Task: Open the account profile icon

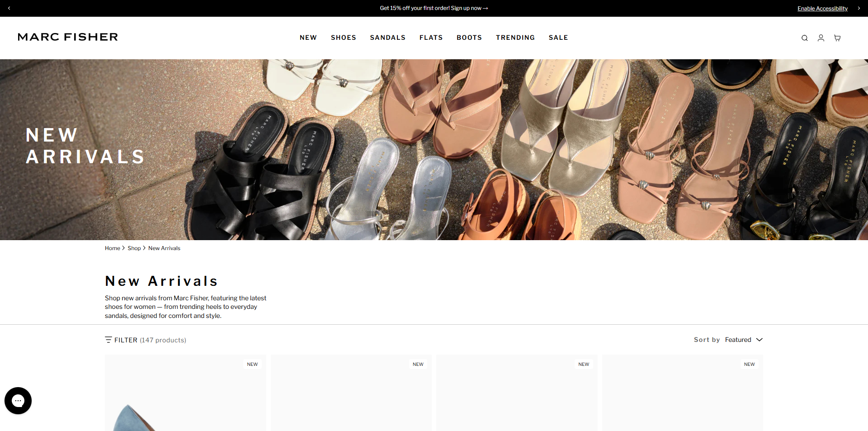Action: (821, 38)
